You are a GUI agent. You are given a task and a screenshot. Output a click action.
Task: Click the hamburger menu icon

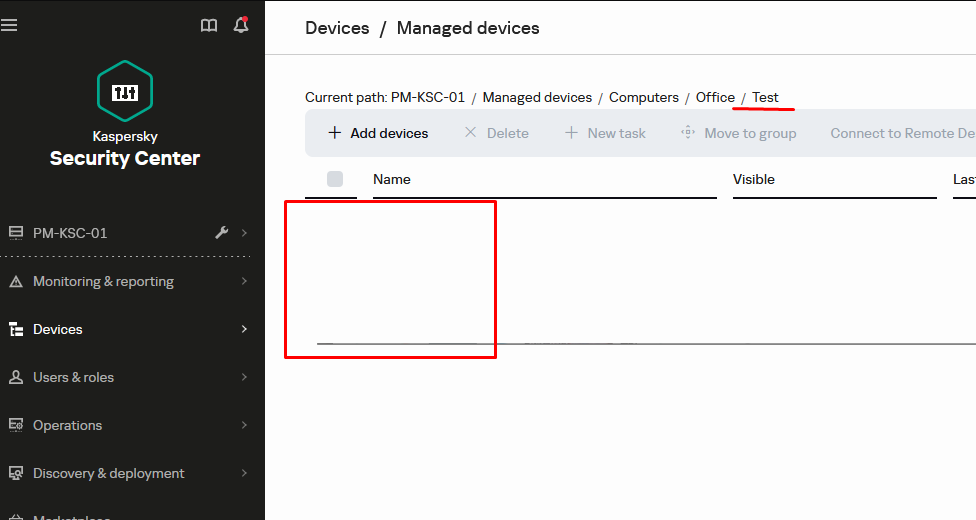(x=10, y=25)
